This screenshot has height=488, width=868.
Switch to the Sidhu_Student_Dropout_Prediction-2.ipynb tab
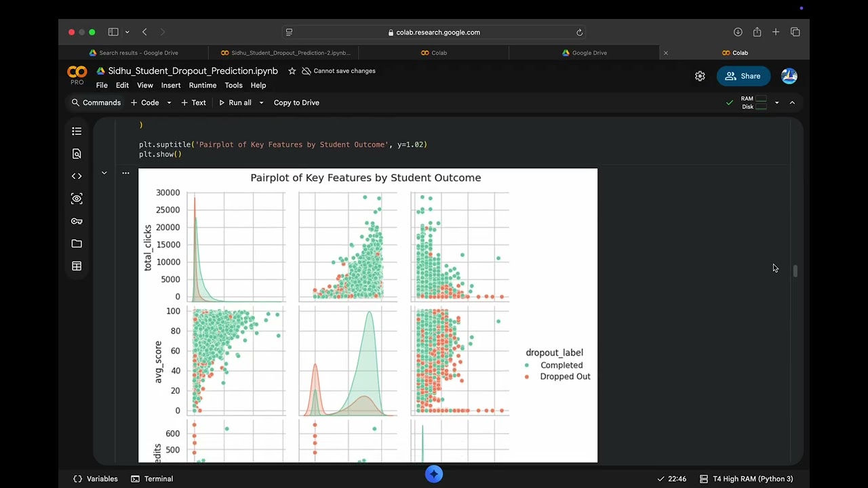click(283, 53)
